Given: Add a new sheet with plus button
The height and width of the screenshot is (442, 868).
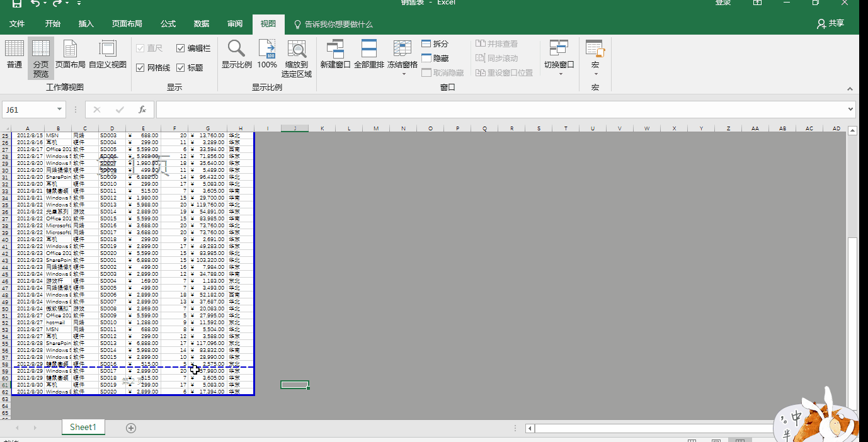Looking at the screenshot, I should click(x=131, y=428).
